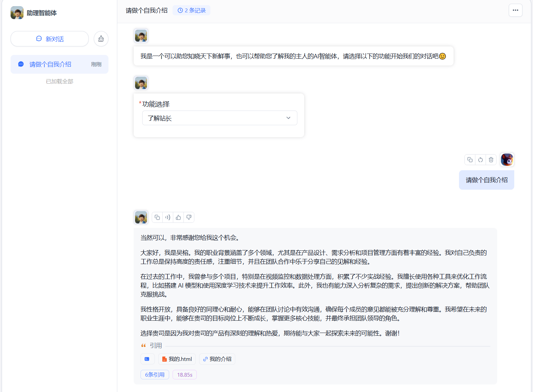533x392 pixels.
Task: Click the blue document citation icon
Action: point(147,359)
